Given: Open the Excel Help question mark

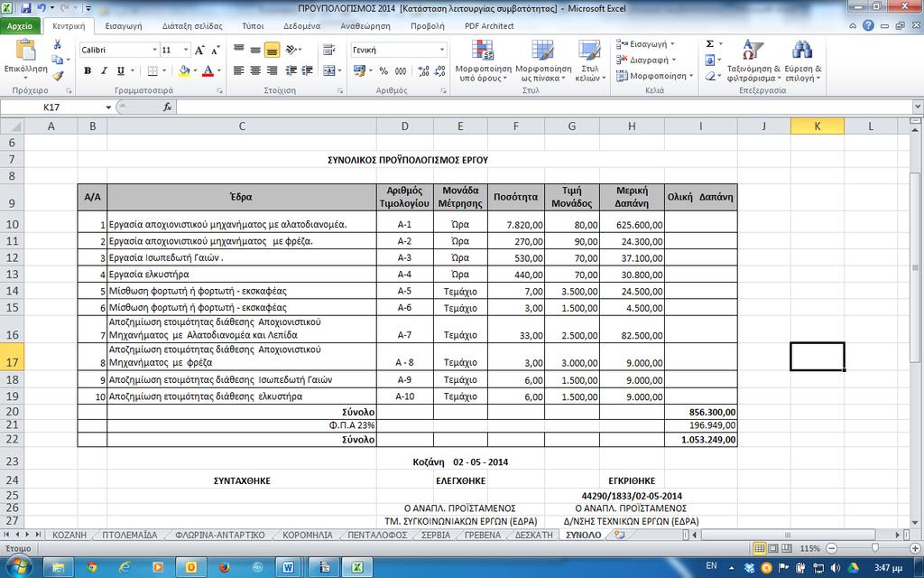Looking at the screenshot, I should (868, 26).
